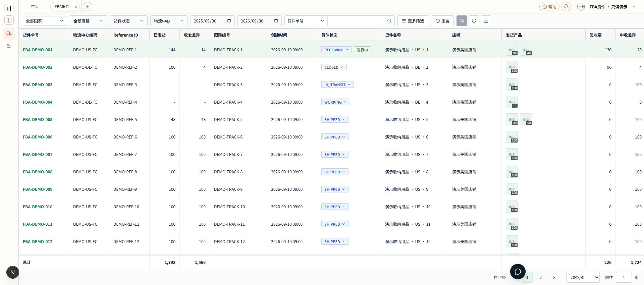Toggle the sidebar panel layout icon
The height and width of the screenshot is (285, 644).
click(9, 20)
